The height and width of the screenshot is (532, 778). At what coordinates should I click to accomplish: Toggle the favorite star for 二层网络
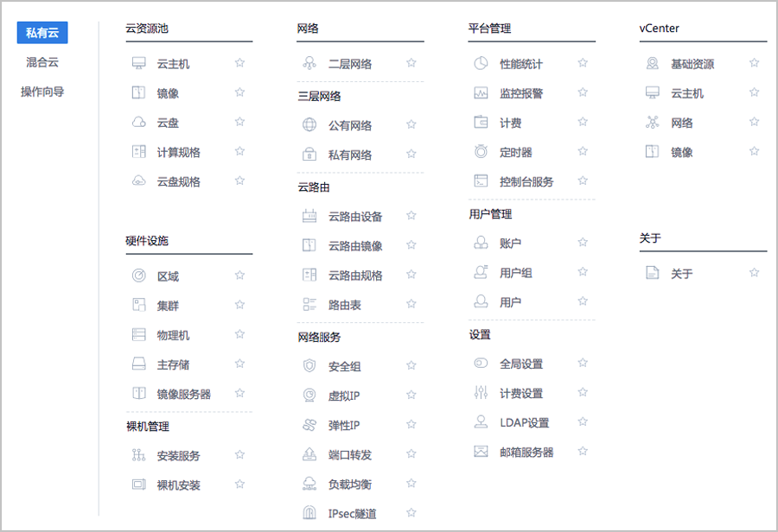coord(411,63)
